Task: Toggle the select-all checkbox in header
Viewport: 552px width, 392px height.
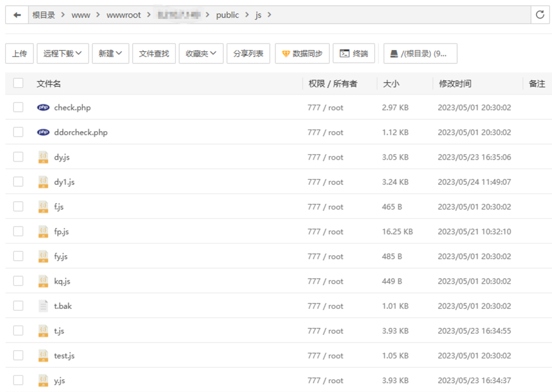Action: pyautogui.click(x=18, y=83)
